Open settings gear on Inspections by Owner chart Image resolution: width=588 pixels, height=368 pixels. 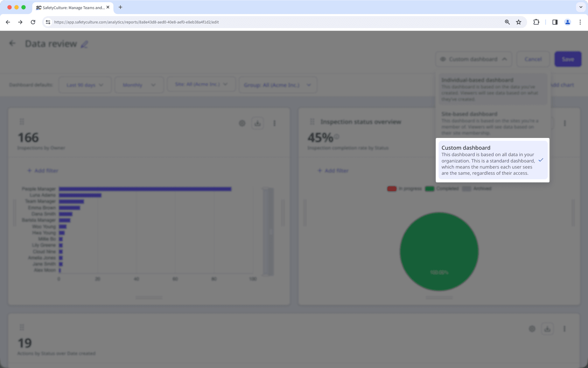[x=242, y=123]
